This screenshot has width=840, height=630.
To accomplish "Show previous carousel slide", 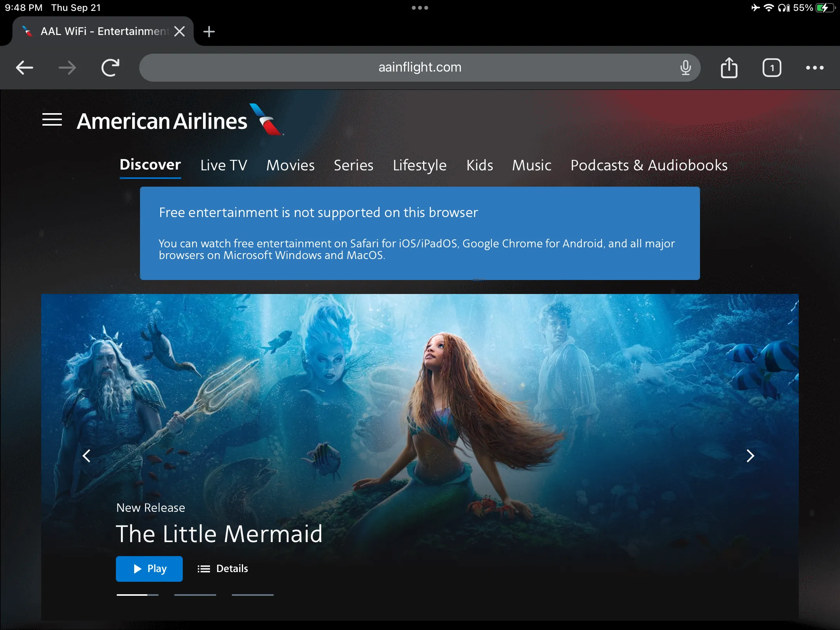I will [87, 456].
